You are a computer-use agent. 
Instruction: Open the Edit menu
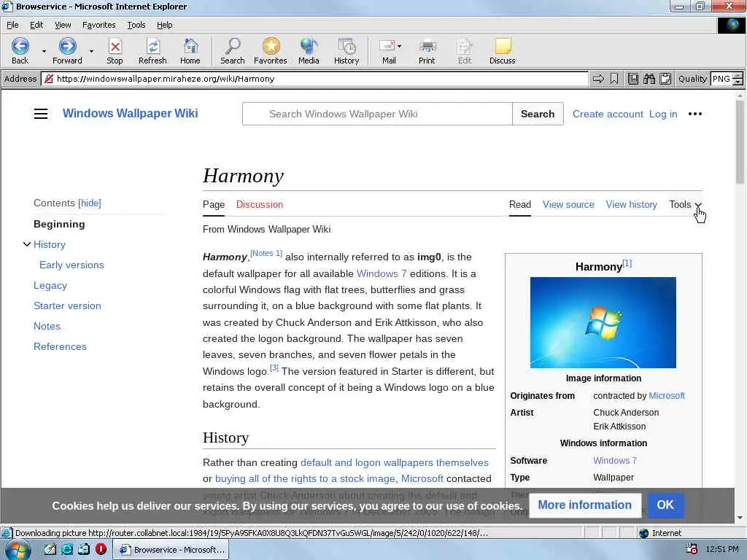point(36,25)
